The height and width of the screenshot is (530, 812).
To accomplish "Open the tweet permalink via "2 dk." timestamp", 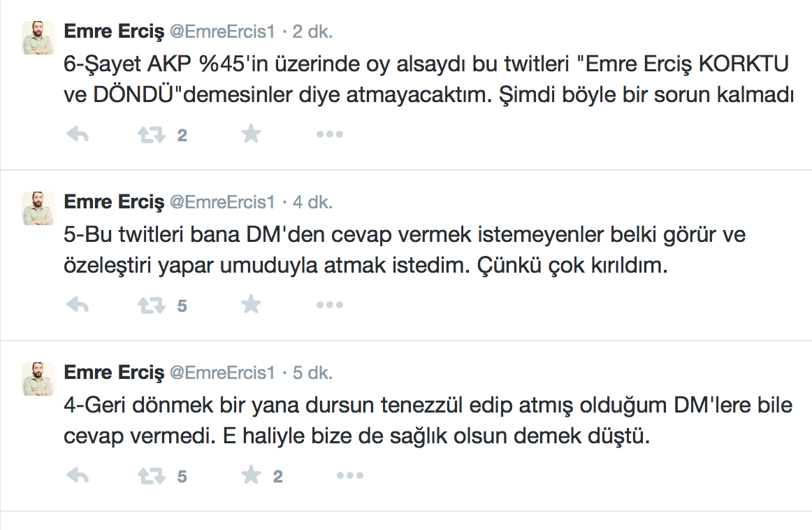I will coord(312,32).
